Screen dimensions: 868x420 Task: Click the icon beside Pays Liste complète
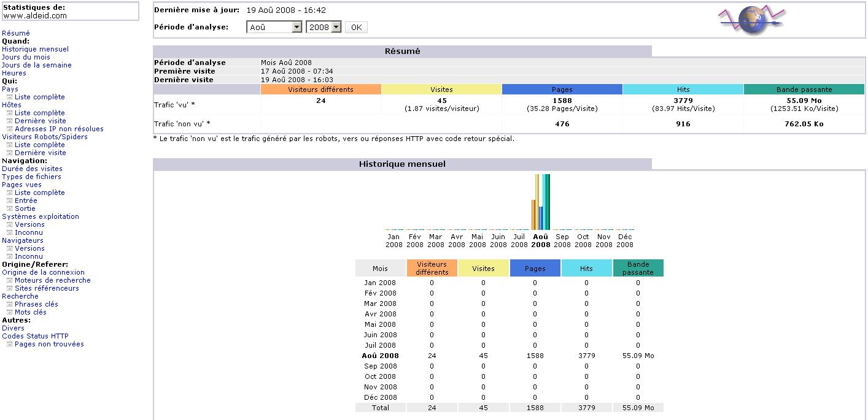tap(9, 97)
